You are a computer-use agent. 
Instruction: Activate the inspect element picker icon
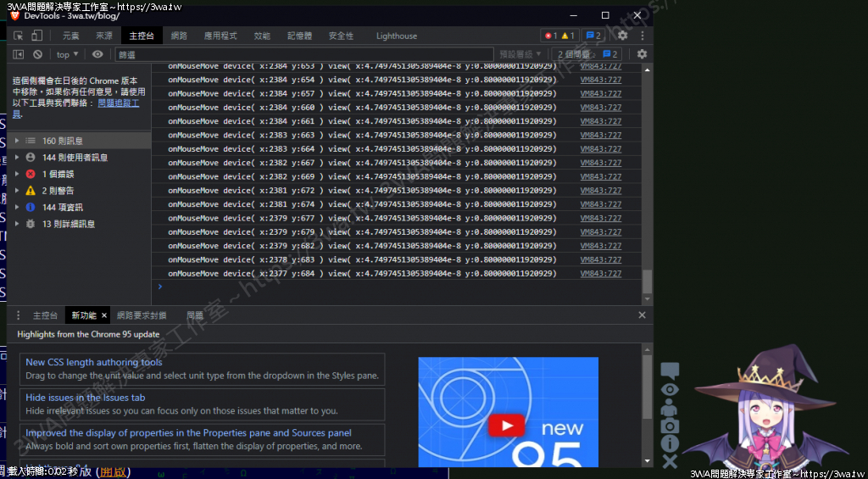(18, 36)
